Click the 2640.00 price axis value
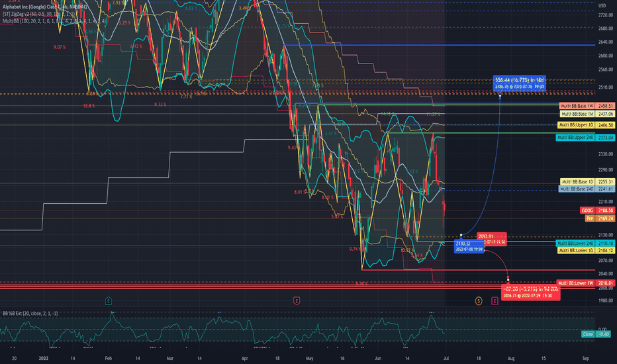The image size is (617, 364). [606, 42]
